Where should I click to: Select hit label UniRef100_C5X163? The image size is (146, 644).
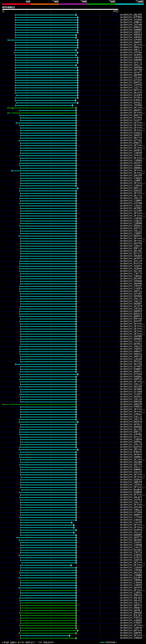131,77
